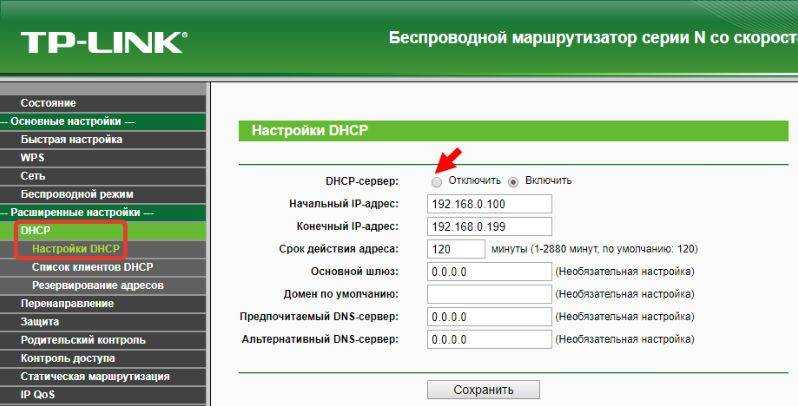This screenshot has width=798, height=406.
Task: Click the Срок действия адреса field
Action: coord(456,249)
